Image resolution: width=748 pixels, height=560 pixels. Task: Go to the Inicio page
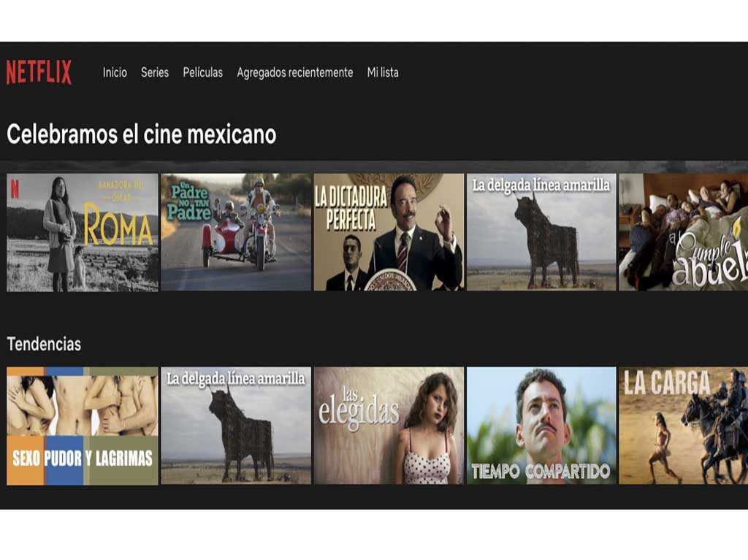[115, 72]
